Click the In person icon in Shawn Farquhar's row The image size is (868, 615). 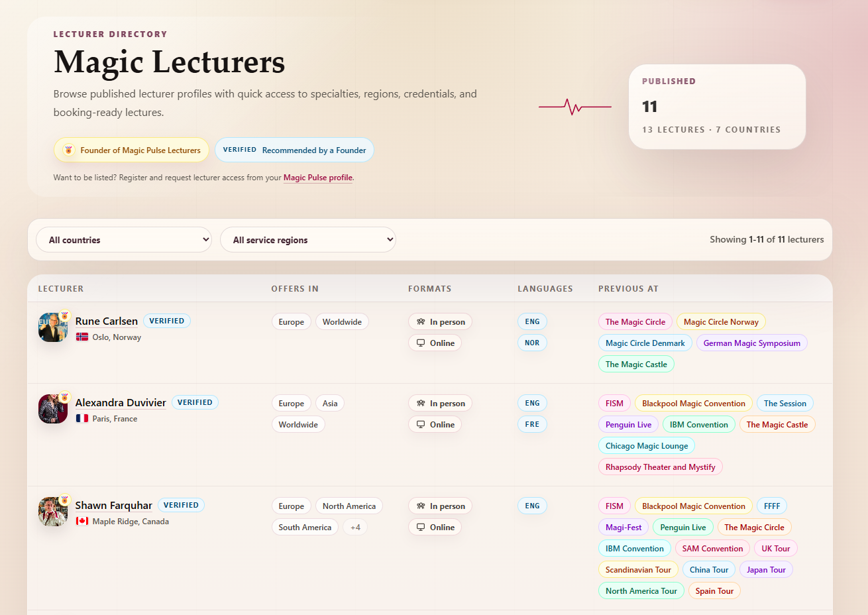(x=421, y=506)
